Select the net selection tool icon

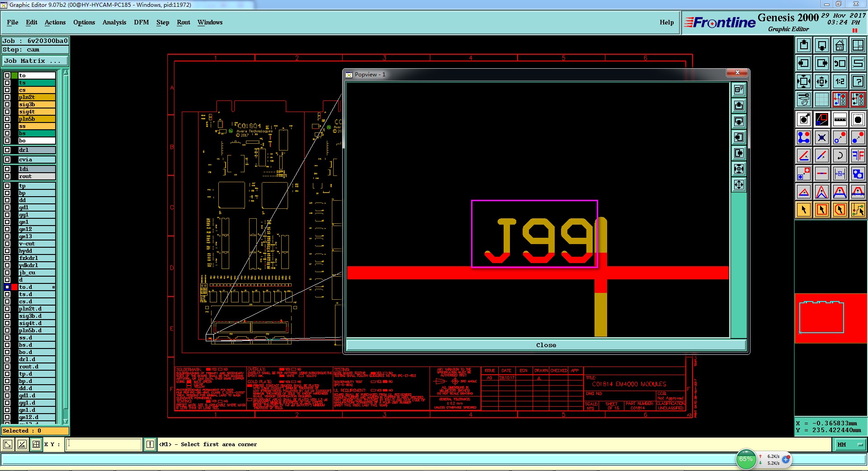(858, 209)
